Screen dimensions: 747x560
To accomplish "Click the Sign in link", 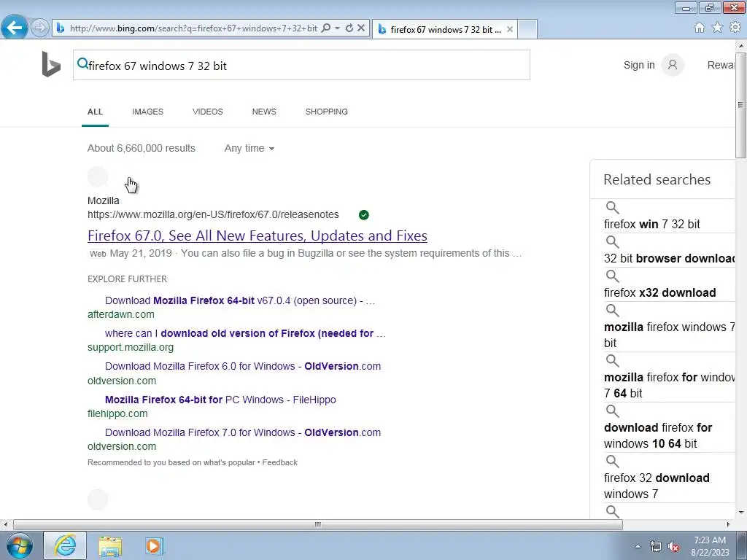I will (639, 65).
